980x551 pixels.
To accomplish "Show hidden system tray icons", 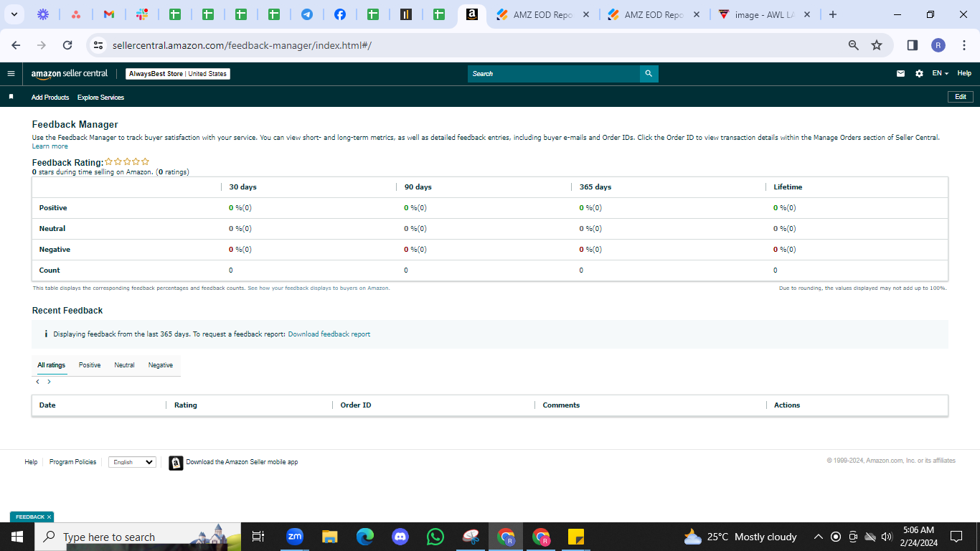I will pos(818,537).
